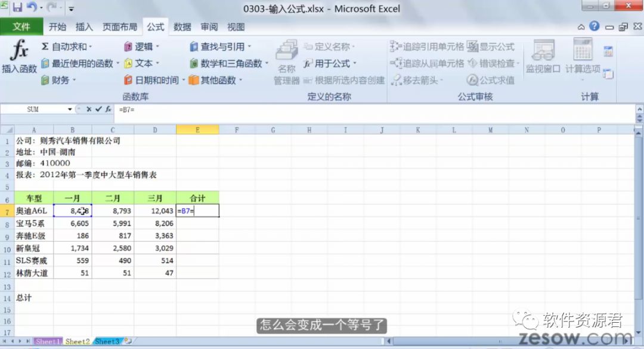The image size is (644, 349).
Task: Click the cell containing 3,363
Action: click(x=155, y=236)
